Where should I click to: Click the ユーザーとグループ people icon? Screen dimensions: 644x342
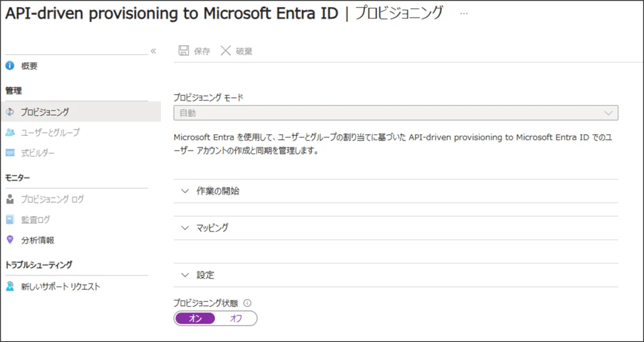pos(10,132)
